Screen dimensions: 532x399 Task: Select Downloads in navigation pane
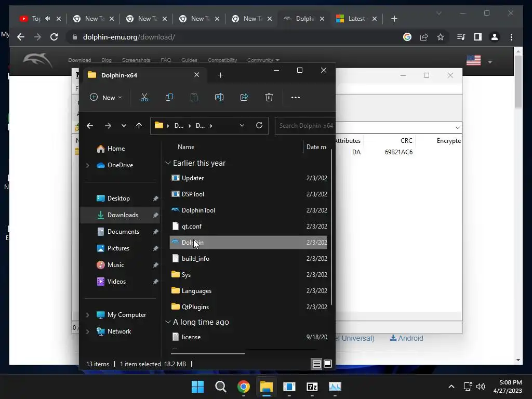click(120, 215)
